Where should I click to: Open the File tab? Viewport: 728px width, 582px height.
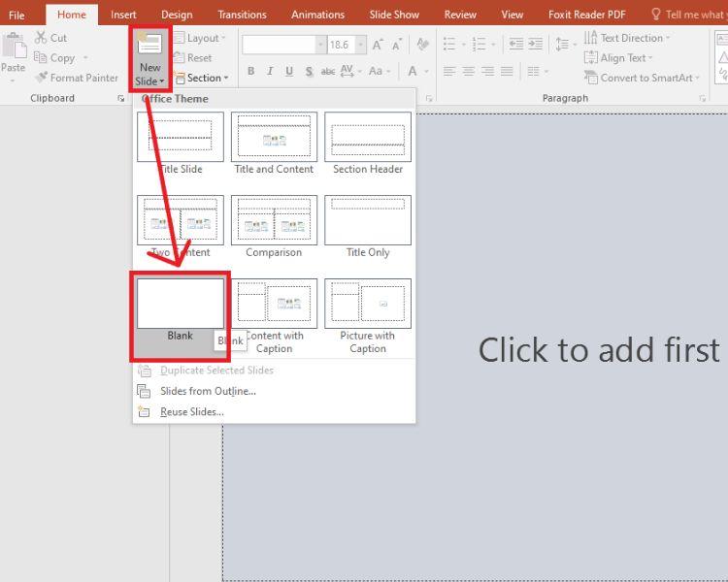point(17,15)
